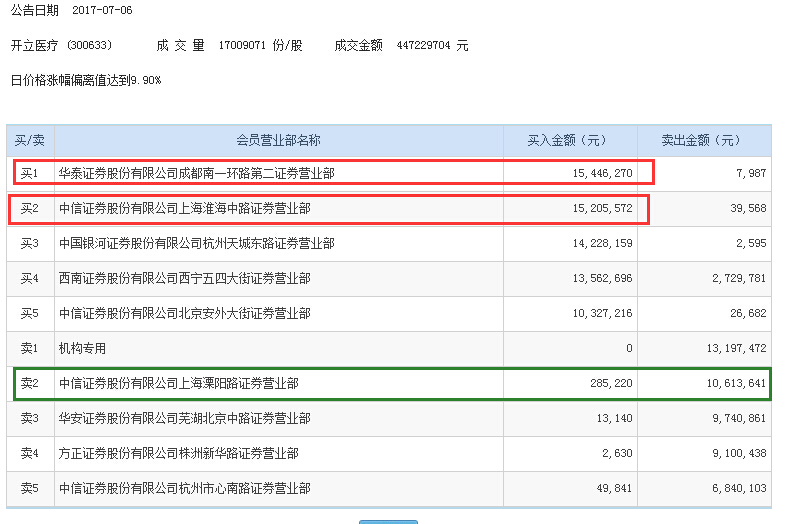Select 中信证券杭州市心南路 row name

(184, 488)
